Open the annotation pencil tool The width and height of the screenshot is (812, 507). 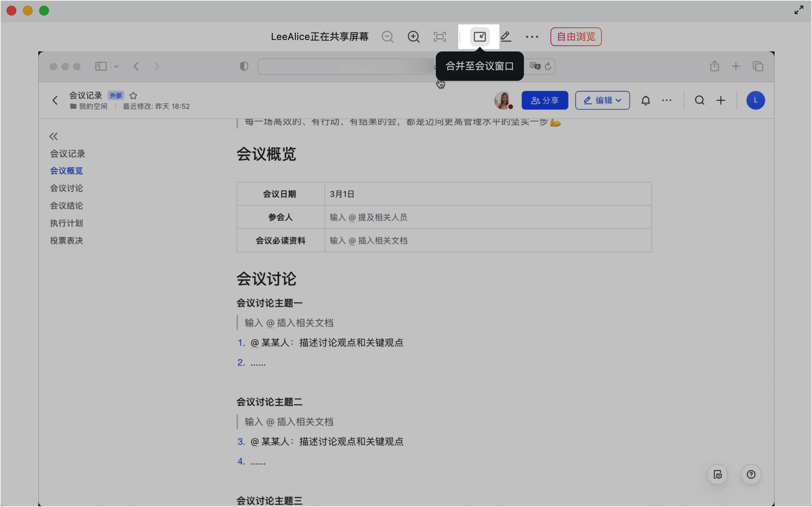506,37
